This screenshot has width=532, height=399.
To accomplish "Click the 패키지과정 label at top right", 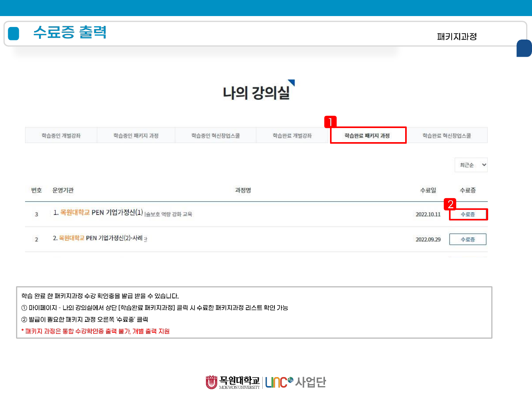I will [457, 37].
